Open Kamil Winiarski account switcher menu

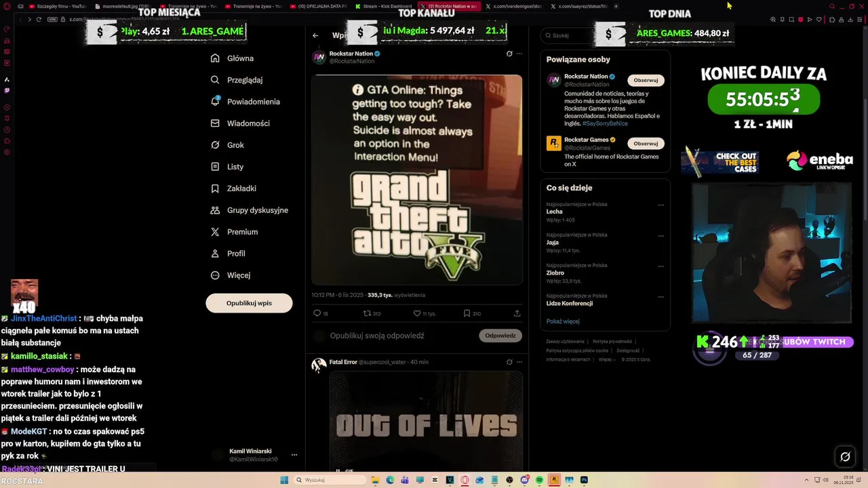click(x=294, y=455)
